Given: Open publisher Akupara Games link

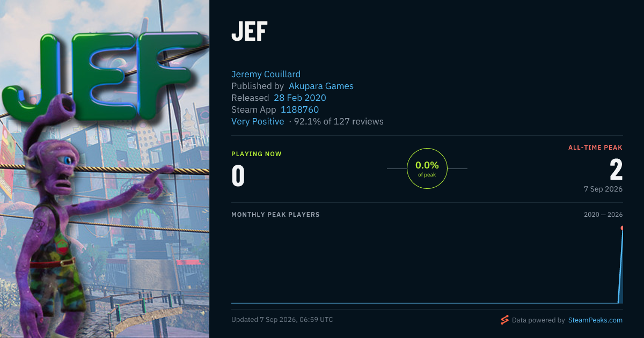Looking at the screenshot, I should pyautogui.click(x=321, y=86).
